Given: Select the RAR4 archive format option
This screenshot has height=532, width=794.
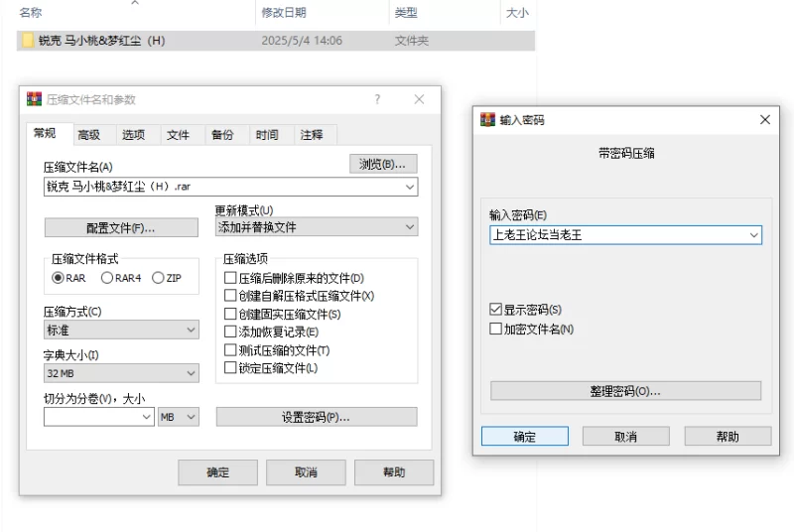Looking at the screenshot, I should 107,278.
